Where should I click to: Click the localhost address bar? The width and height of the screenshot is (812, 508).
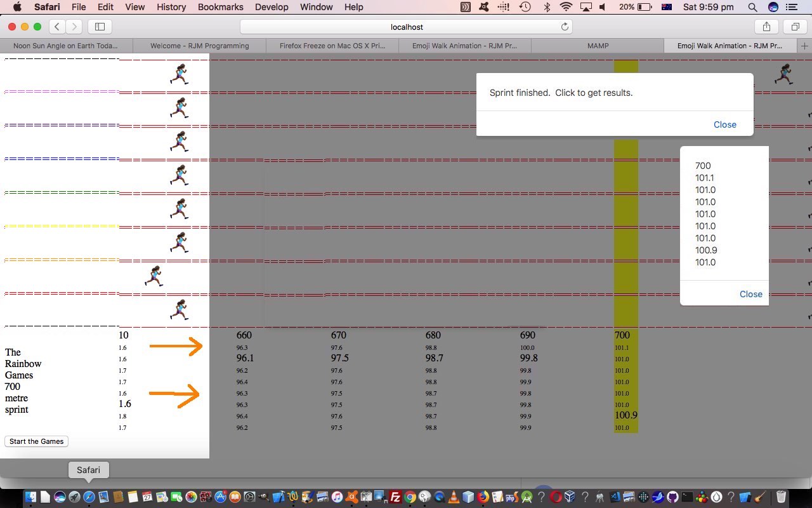[x=406, y=27]
